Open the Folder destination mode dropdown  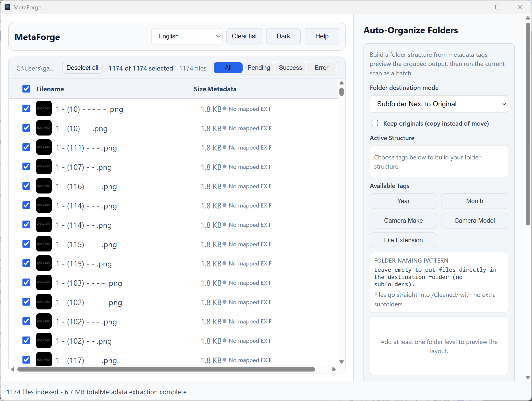coord(439,104)
